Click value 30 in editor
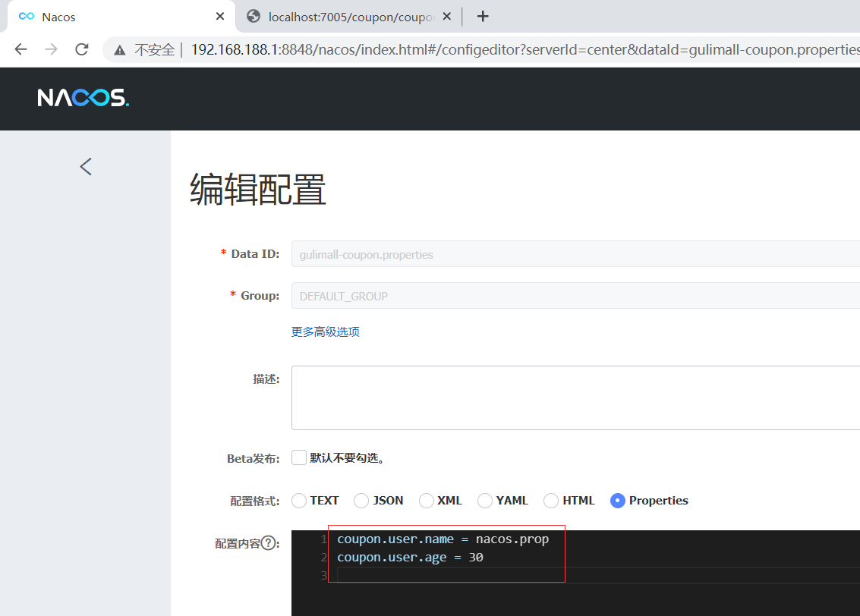Screen dimensions: 860x616 [x=475, y=558]
